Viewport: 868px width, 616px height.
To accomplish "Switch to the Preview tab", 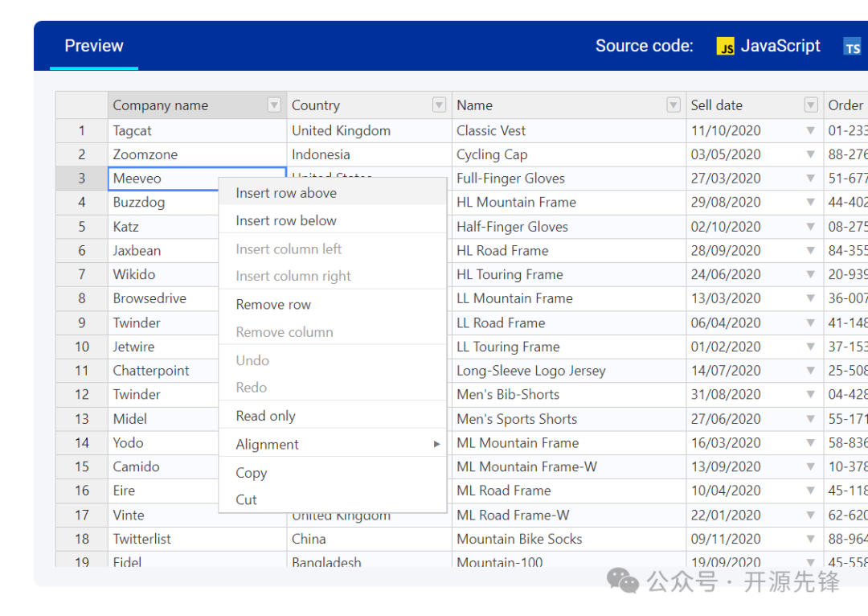I will coord(94,46).
